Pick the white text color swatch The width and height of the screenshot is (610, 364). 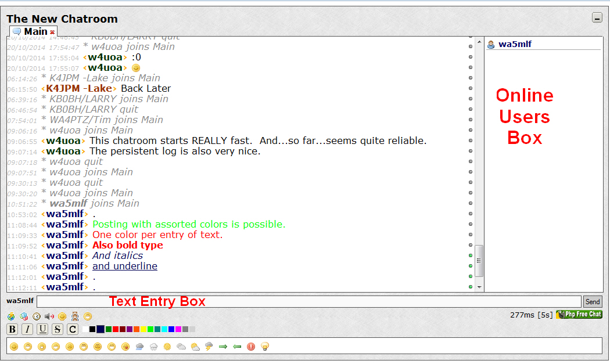click(85, 329)
